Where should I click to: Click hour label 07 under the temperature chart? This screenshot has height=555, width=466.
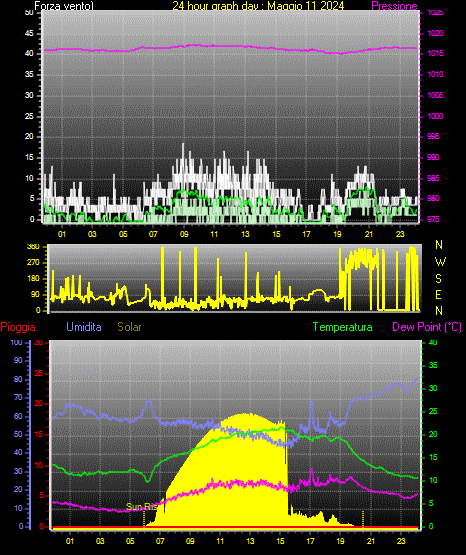point(160,541)
